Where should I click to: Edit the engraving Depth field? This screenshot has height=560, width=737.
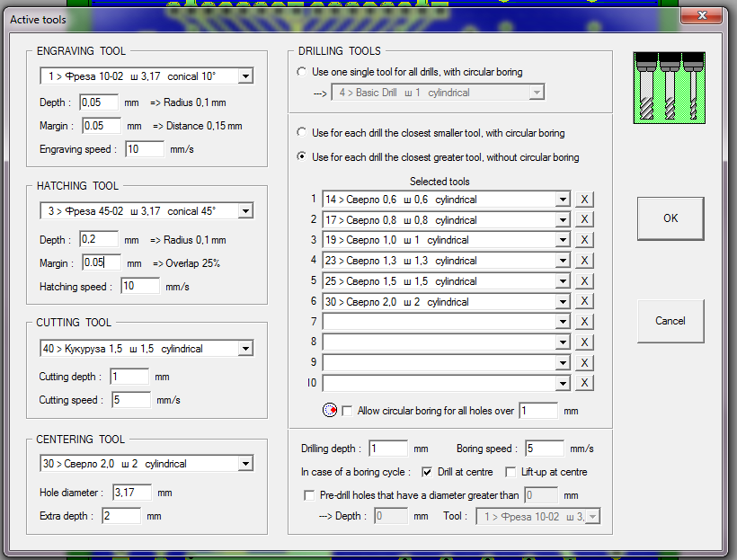[99, 102]
